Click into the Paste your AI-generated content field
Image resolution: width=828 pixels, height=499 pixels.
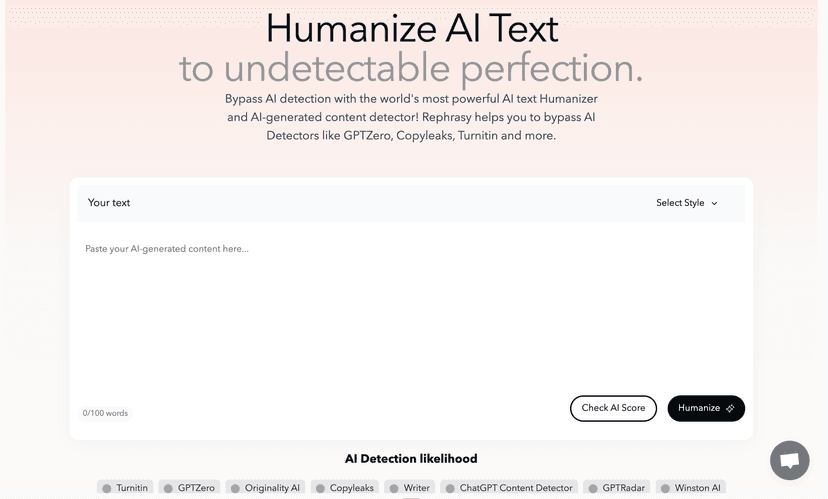point(411,309)
